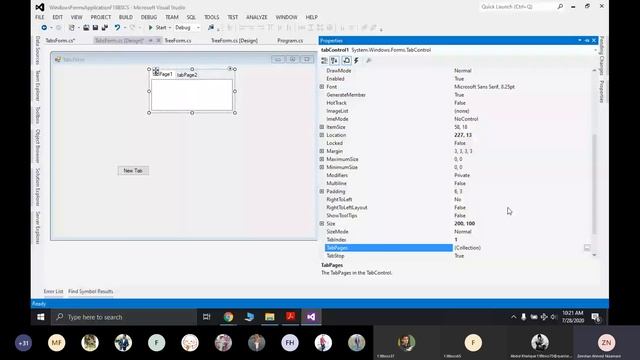This screenshot has width=640, height=360.
Task: Open the WINDOW menu
Action: [x=286, y=17]
